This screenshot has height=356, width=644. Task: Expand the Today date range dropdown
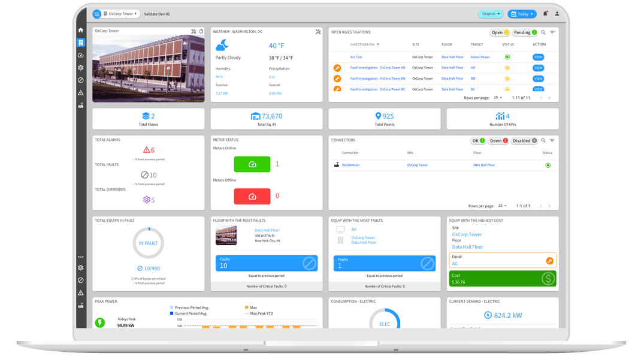(521, 14)
